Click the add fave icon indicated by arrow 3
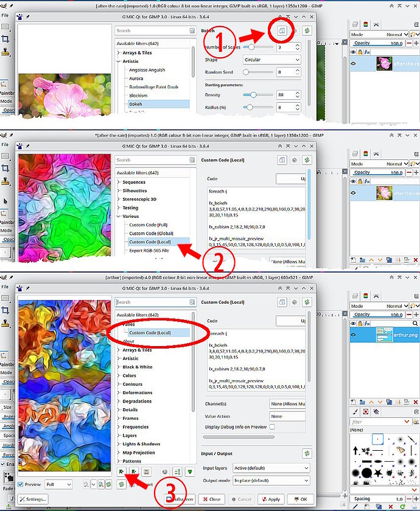Viewport: 420px width, 511px height. pos(121,471)
